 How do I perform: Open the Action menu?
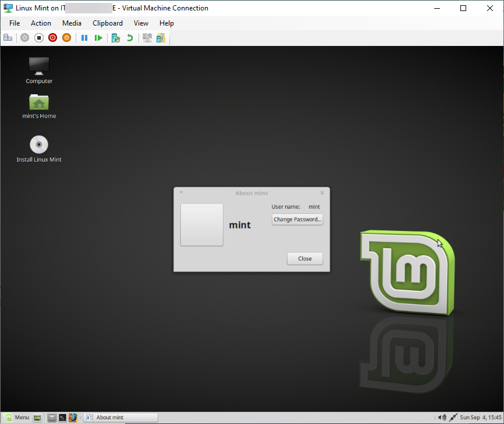[41, 23]
